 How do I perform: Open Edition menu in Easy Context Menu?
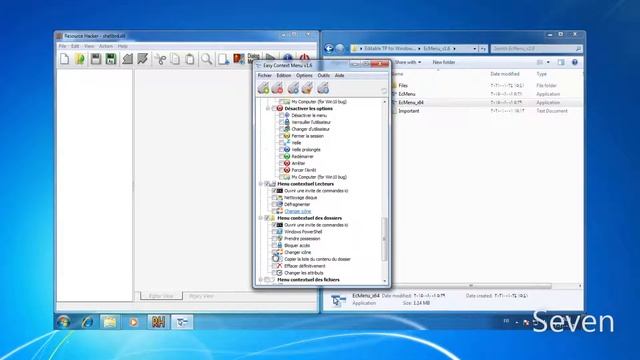tap(284, 76)
